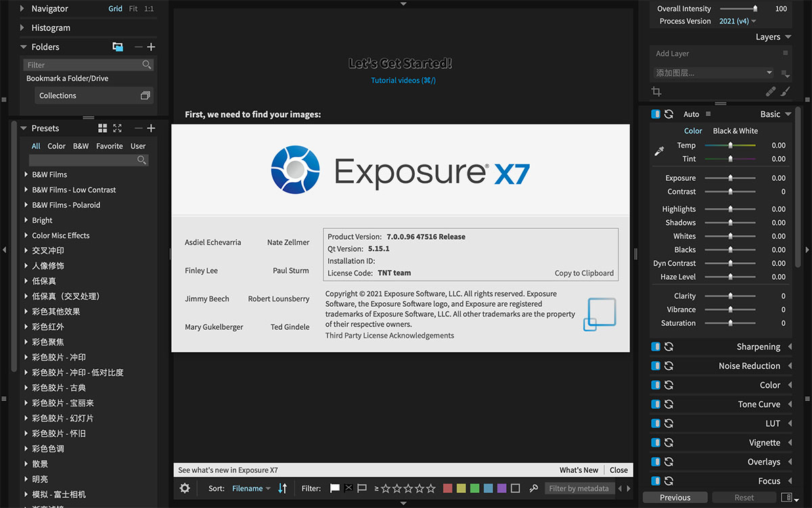The image size is (812, 508).
Task: Expand the B&W Films preset group
Action: 26,175
